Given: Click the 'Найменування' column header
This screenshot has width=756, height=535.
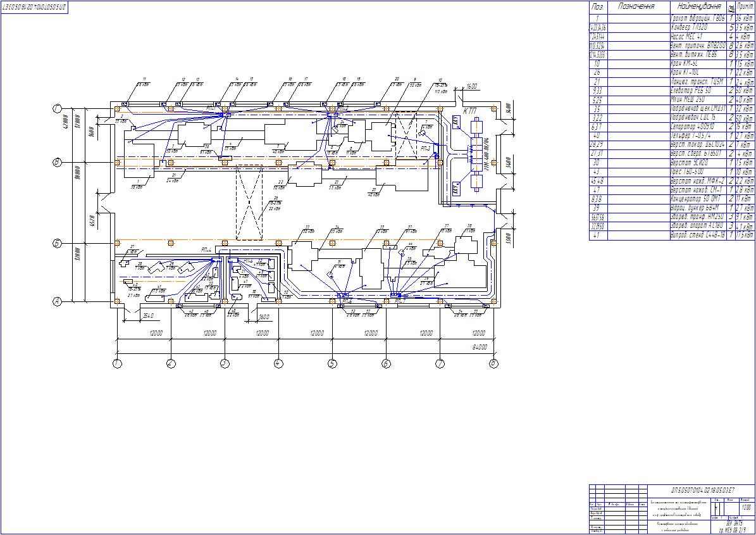Looking at the screenshot, I should [x=699, y=7].
